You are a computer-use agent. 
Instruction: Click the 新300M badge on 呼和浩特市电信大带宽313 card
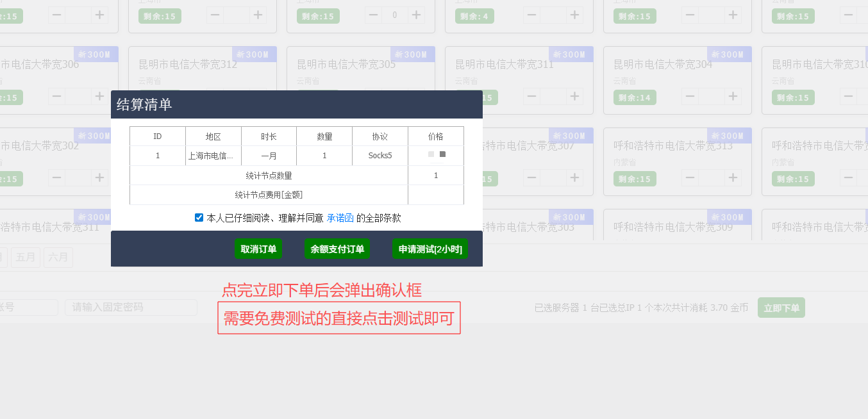(x=729, y=136)
